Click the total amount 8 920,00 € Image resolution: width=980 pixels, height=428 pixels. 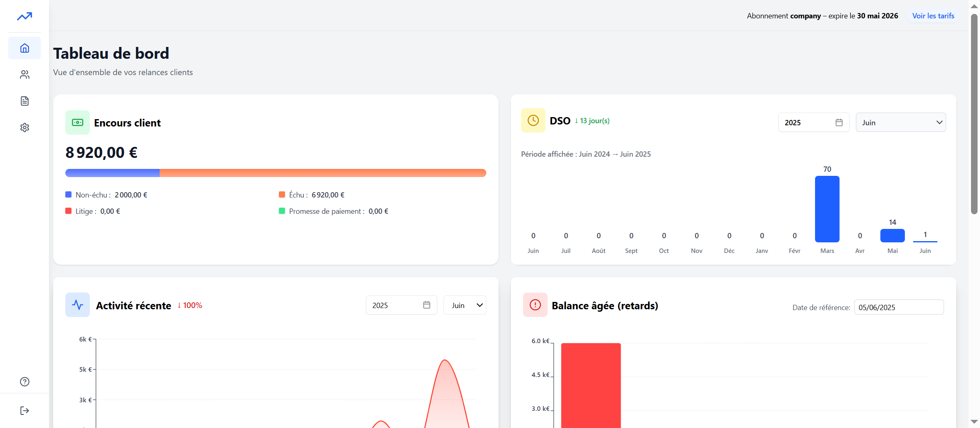coord(101,153)
